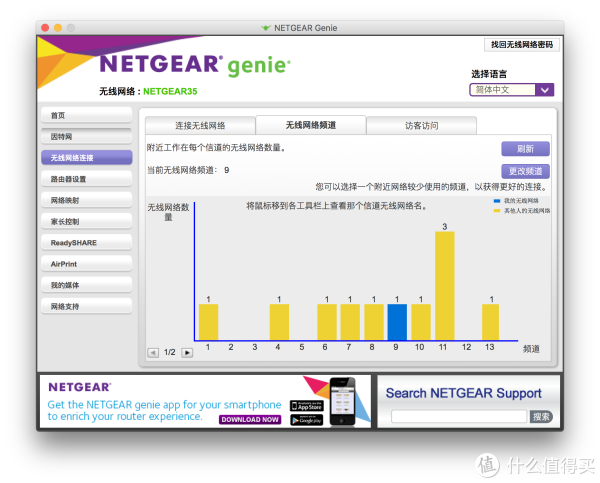Open the 简体中文 language dropdown
600x483 pixels.
pos(511,90)
